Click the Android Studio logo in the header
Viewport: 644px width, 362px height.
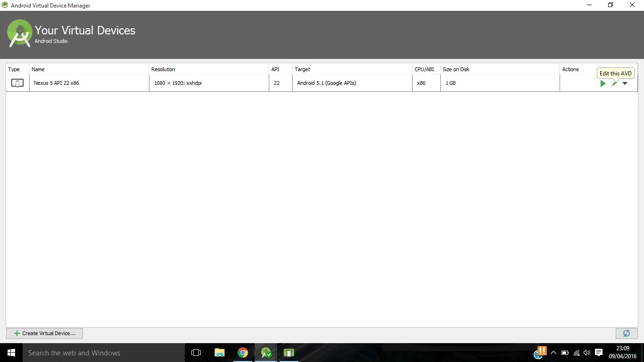pos(20,33)
